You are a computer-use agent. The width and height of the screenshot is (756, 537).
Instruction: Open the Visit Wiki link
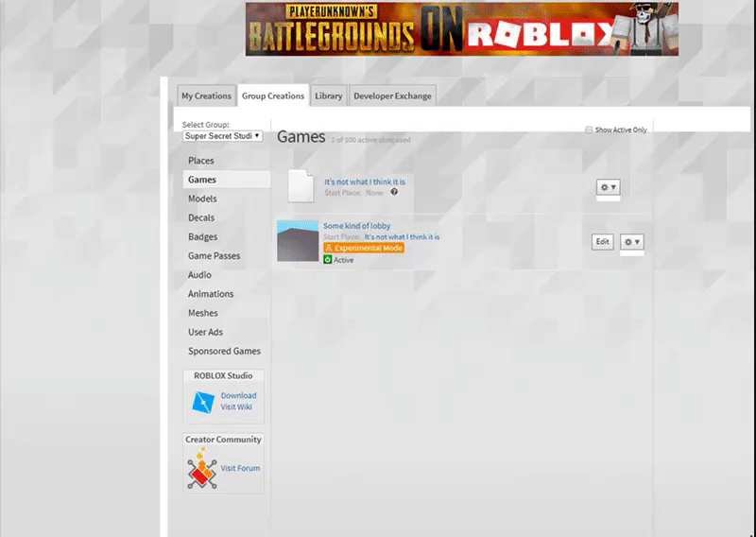pos(236,407)
